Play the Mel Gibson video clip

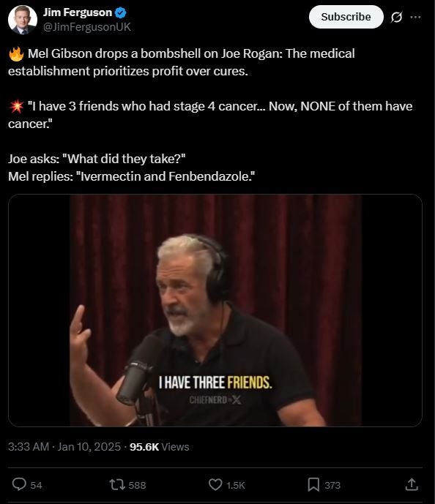[x=215, y=310]
